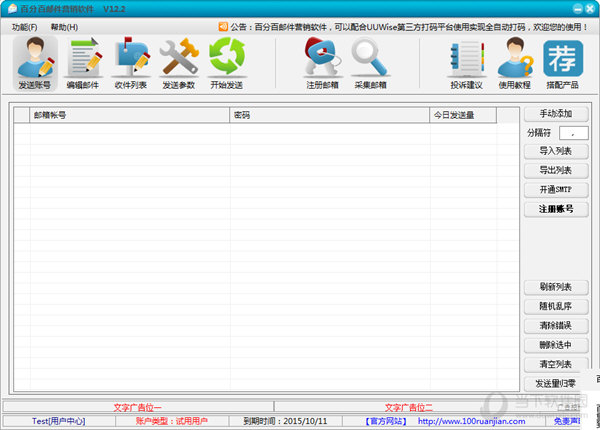The height and width of the screenshot is (430, 600).
Task: Click the 清空列表 clear list button
Action: point(555,364)
